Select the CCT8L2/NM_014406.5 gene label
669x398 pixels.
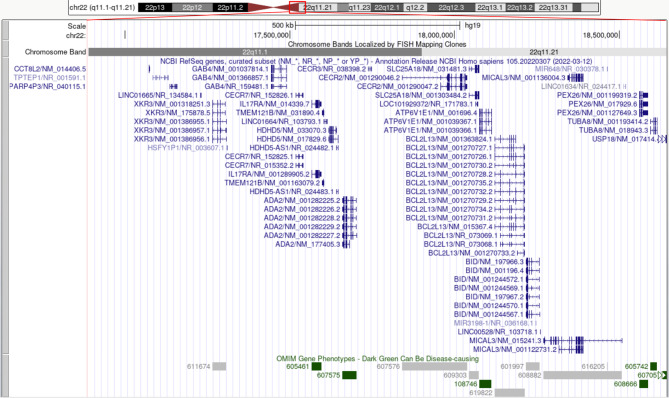(50, 69)
